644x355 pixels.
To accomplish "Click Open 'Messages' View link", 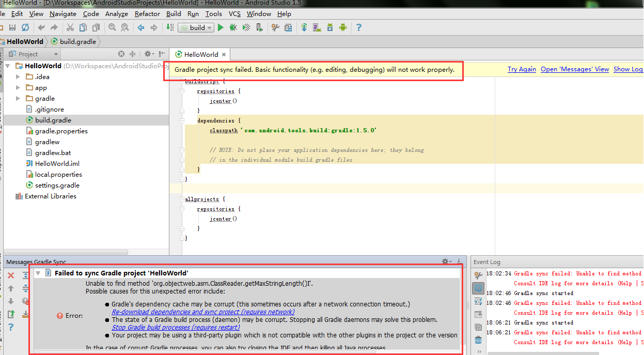I will 575,69.
